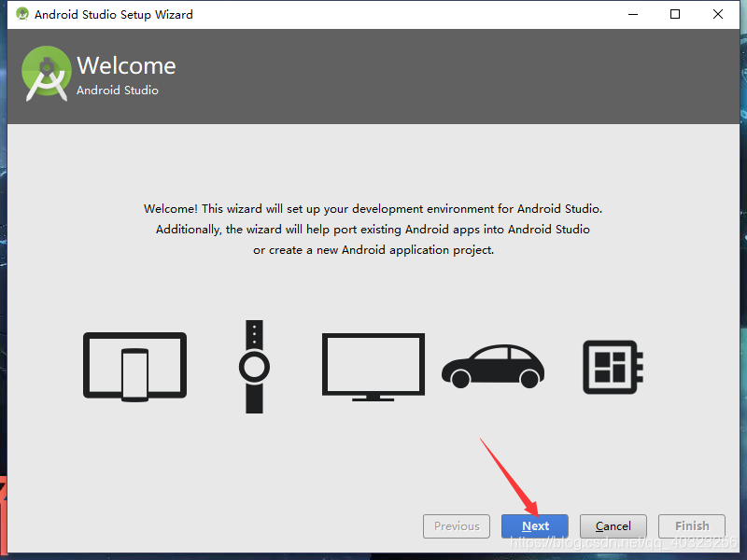
Task: Maximize the Setup Wizard window
Action: [675, 14]
